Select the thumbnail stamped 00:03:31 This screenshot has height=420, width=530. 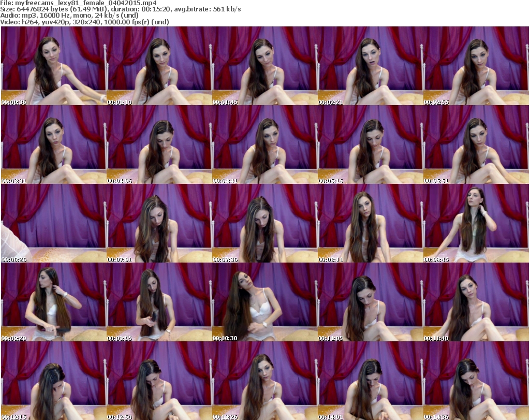[54, 144]
